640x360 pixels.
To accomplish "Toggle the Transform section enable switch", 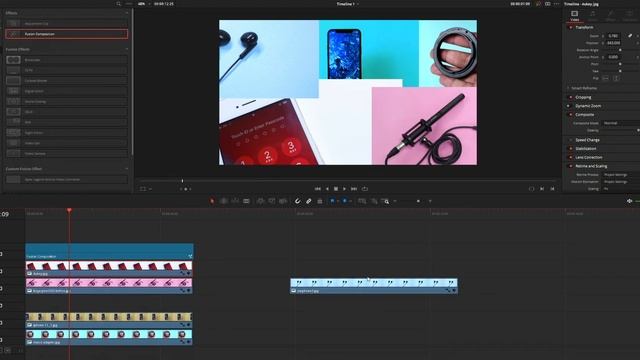I will tap(571, 27).
